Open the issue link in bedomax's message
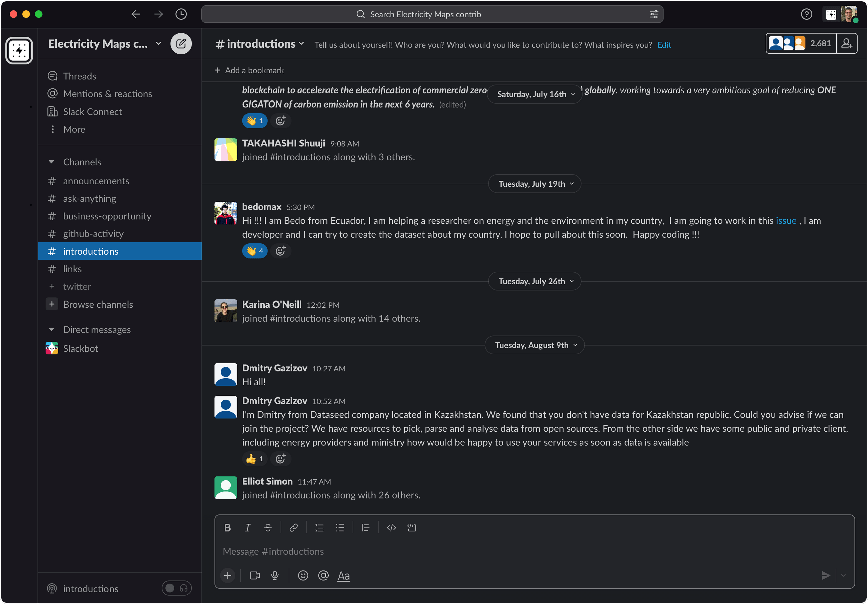This screenshot has width=868, height=604. [786, 220]
